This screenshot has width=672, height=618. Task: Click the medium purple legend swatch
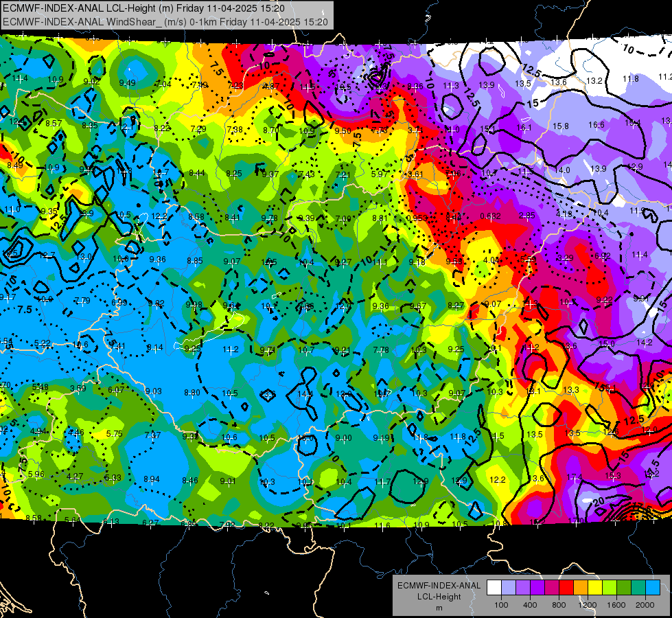tap(523, 588)
